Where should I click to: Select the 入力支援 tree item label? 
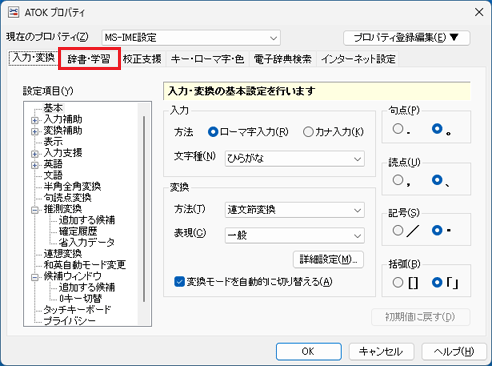[x=63, y=153]
